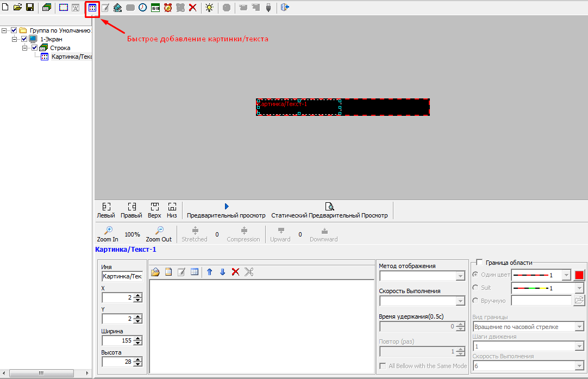Click the table grid icon in the content editor toolbar
Screen dimensions: 588x379
(195, 272)
